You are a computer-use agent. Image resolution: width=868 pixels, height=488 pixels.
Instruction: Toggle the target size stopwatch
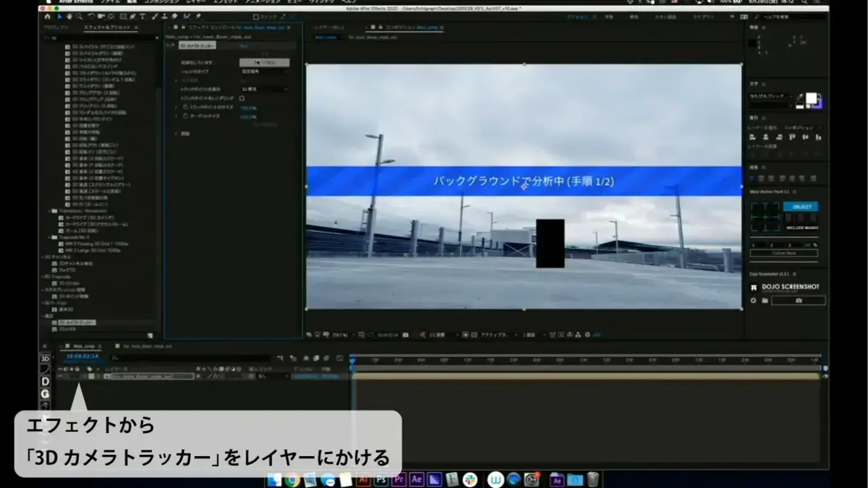pos(185,116)
